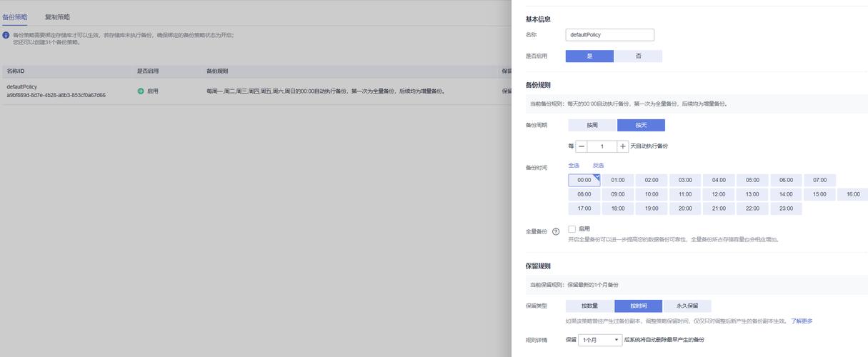This screenshot has width=868, height=357.
Task: Toggle backup time 19:00
Action: click(652, 208)
